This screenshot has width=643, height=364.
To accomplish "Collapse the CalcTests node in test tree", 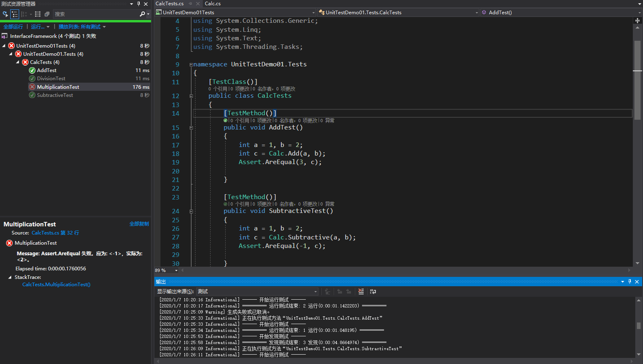I will (x=18, y=62).
